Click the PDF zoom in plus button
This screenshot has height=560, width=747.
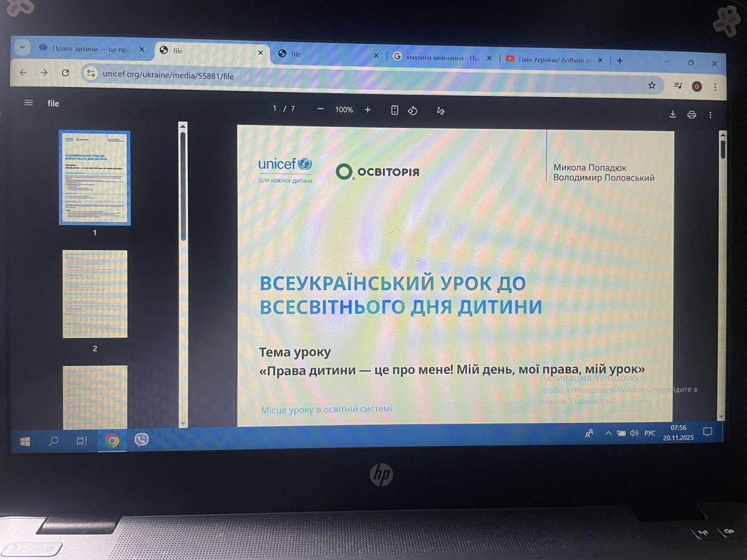[x=368, y=109]
